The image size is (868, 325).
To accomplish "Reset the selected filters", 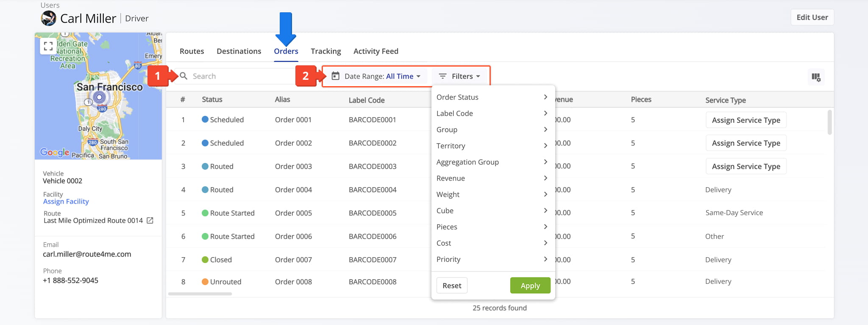I will [x=452, y=286].
